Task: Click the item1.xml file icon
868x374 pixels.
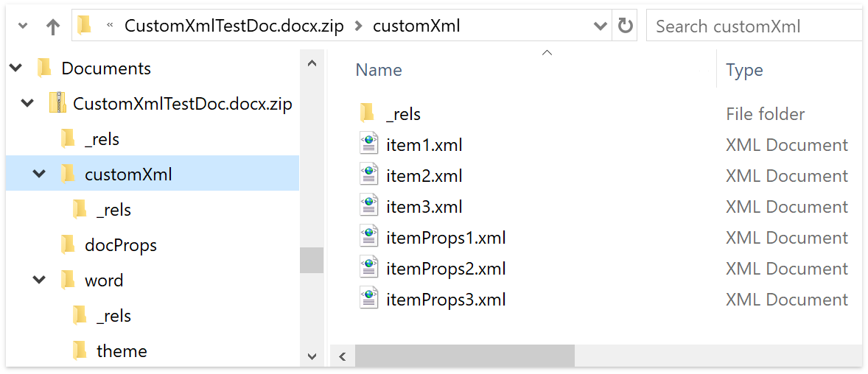Action: tap(368, 145)
